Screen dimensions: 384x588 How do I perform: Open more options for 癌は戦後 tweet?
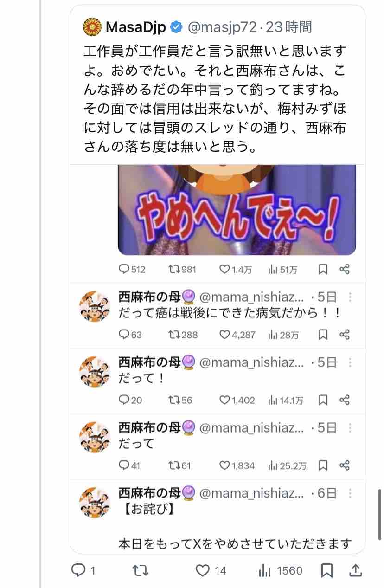[350, 297]
